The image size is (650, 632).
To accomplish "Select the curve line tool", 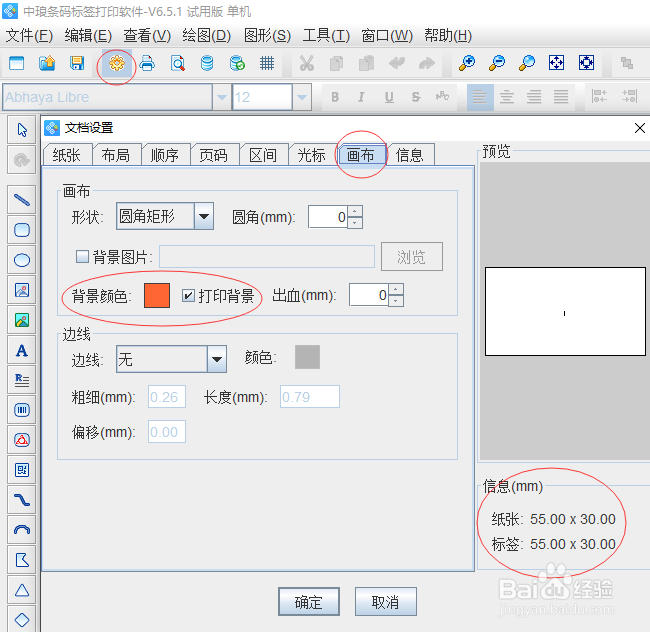I will pyautogui.click(x=22, y=500).
